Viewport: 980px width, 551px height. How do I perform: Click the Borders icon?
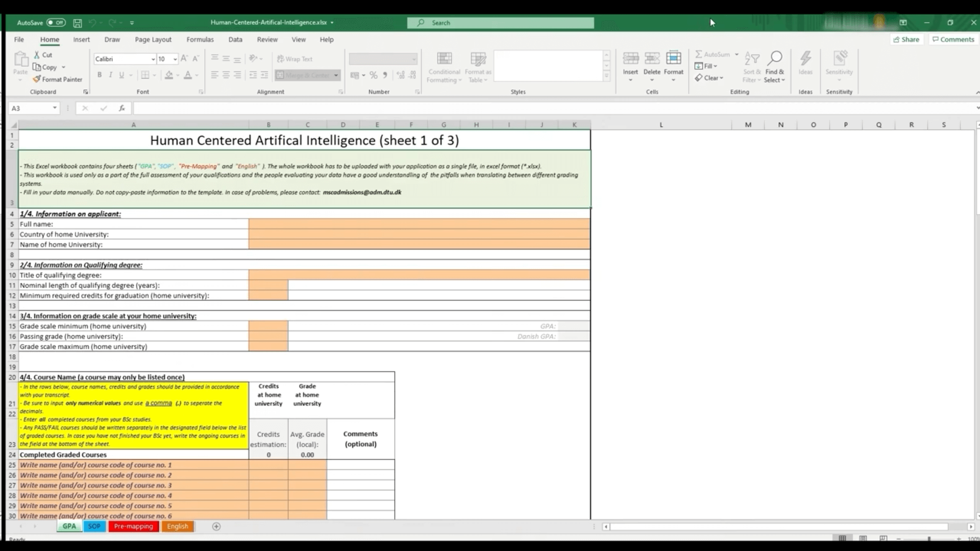[x=145, y=75]
